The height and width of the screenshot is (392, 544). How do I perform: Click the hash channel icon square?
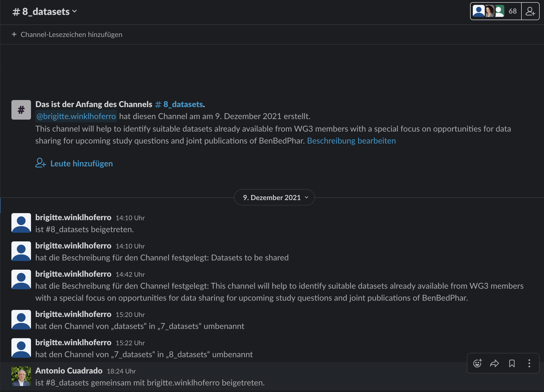[21, 110]
